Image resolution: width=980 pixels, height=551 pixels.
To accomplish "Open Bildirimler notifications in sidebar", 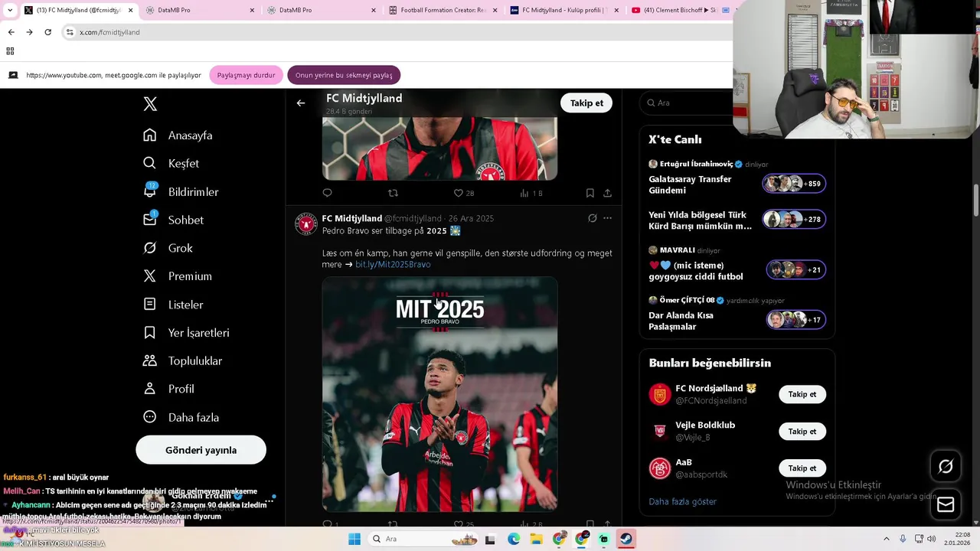I will click(x=181, y=191).
